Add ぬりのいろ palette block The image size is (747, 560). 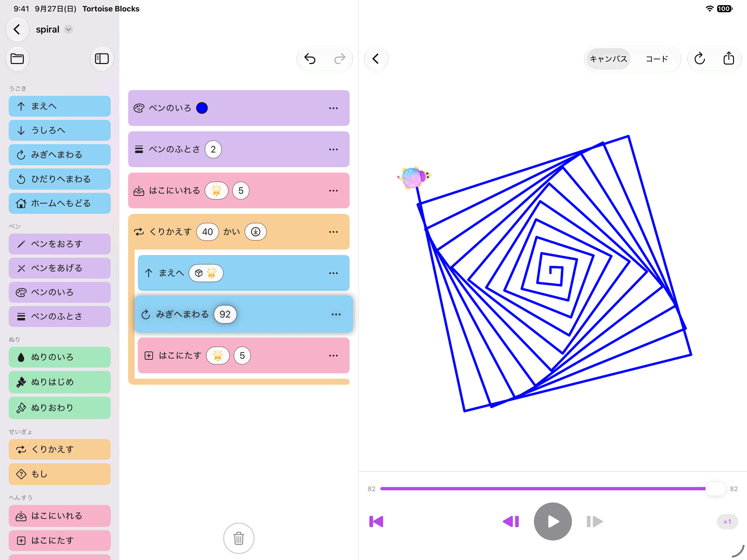click(x=60, y=357)
